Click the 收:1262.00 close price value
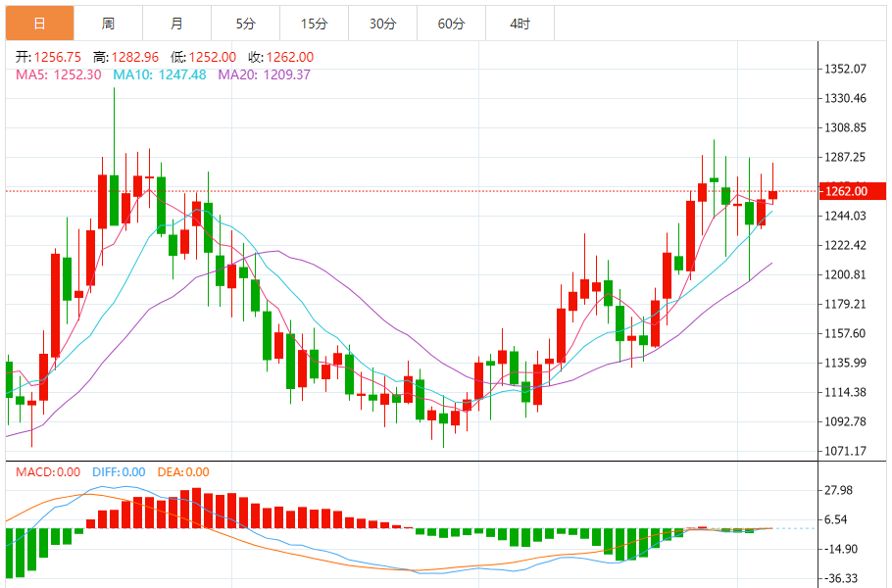This screenshot has height=588, width=892. [280, 57]
